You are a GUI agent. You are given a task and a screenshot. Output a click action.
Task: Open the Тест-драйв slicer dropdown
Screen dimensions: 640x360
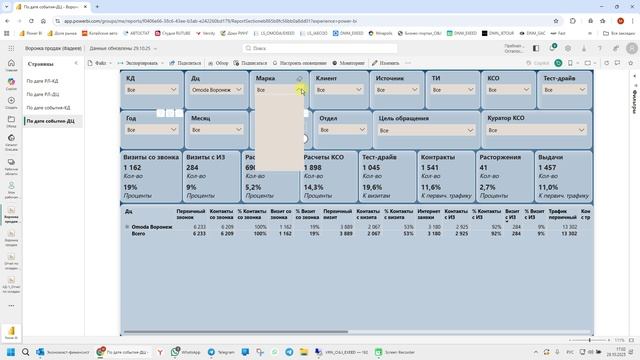click(565, 90)
